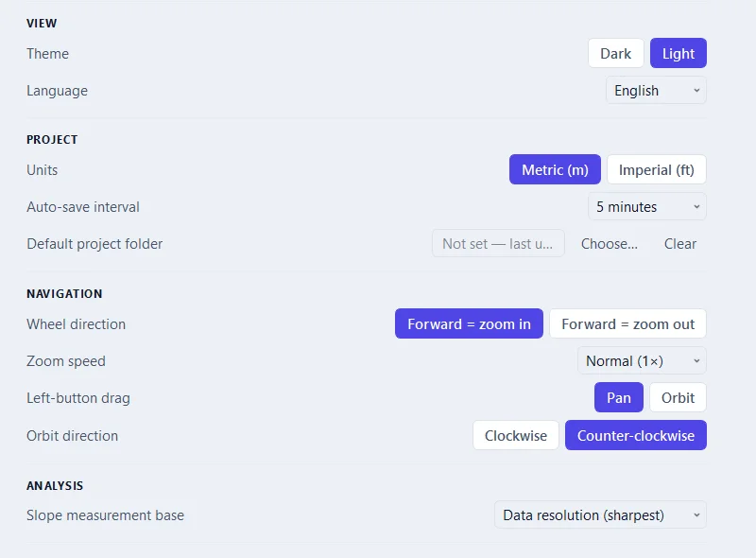Click Choose... for default project folder

pyautogui.click(x=610, y=243)
